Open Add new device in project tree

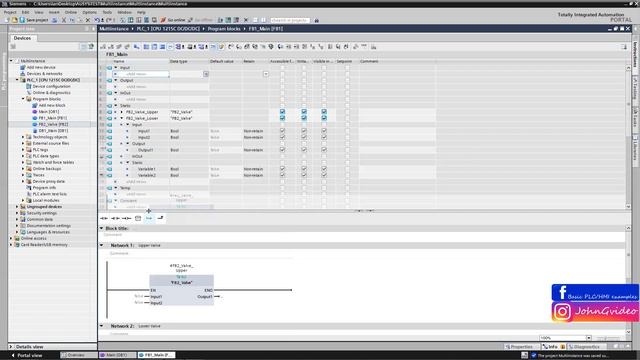[x=41, y=67]
